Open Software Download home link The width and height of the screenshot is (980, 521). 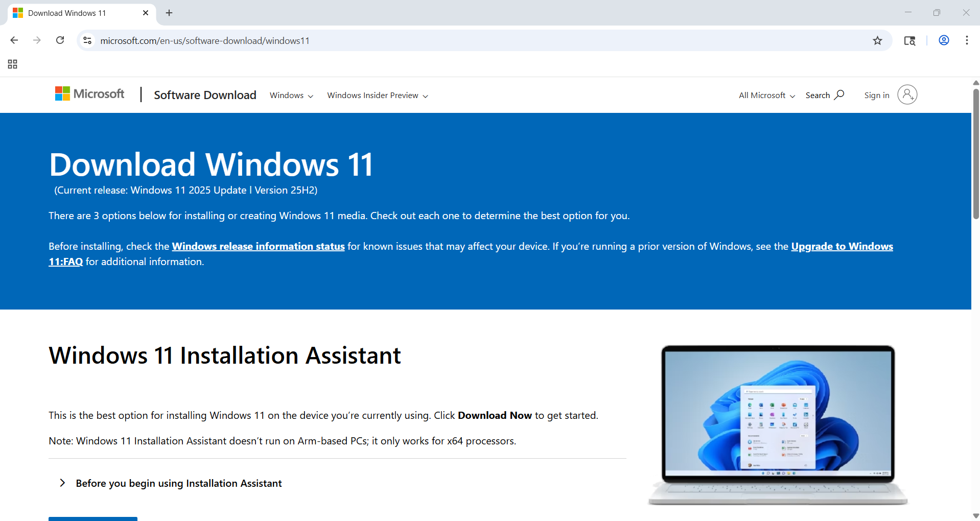click(x=205, y=95)
